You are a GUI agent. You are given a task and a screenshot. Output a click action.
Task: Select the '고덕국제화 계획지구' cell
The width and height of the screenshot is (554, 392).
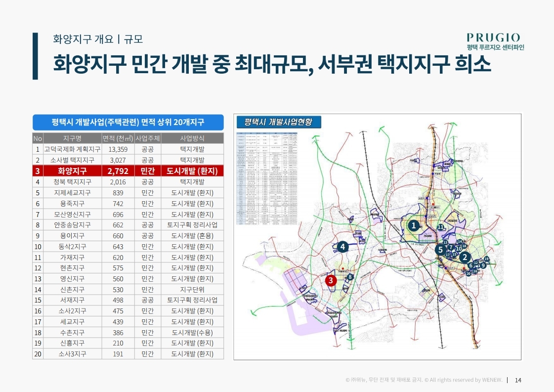pos(73,149)
